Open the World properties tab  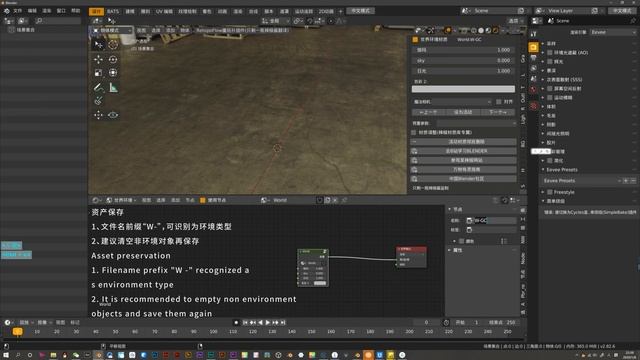533,89
